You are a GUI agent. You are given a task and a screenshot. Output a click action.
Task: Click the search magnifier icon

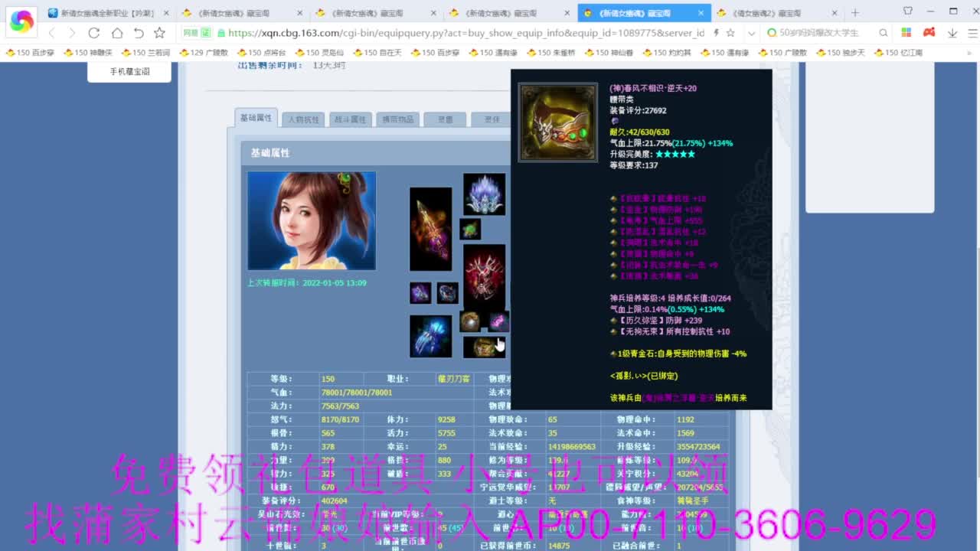click(x=884, y=33)
